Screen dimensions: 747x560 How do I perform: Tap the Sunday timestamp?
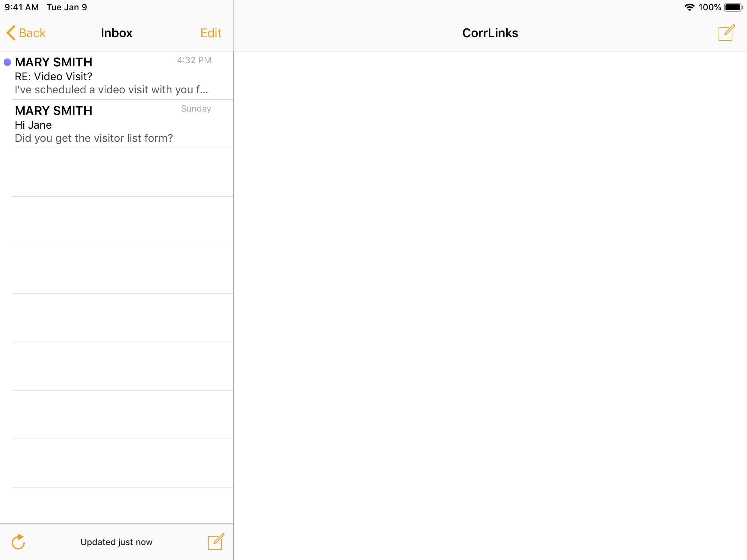click(196, 109)
